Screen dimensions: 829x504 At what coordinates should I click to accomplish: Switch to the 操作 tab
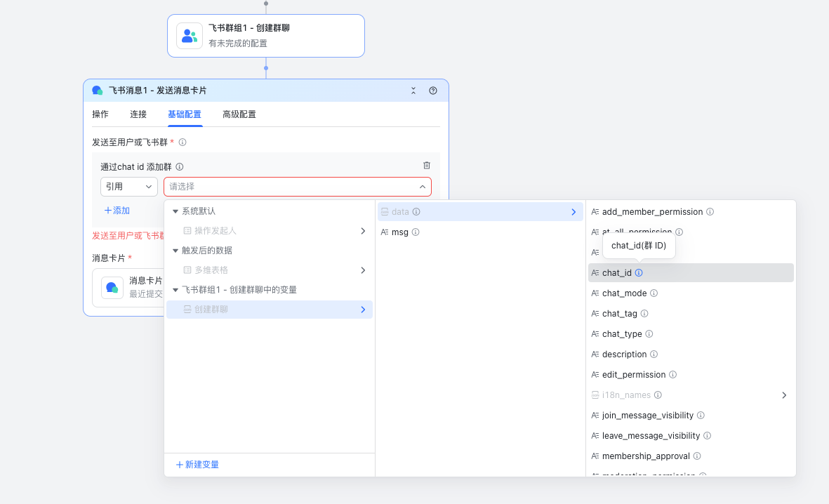click(100, 114)
